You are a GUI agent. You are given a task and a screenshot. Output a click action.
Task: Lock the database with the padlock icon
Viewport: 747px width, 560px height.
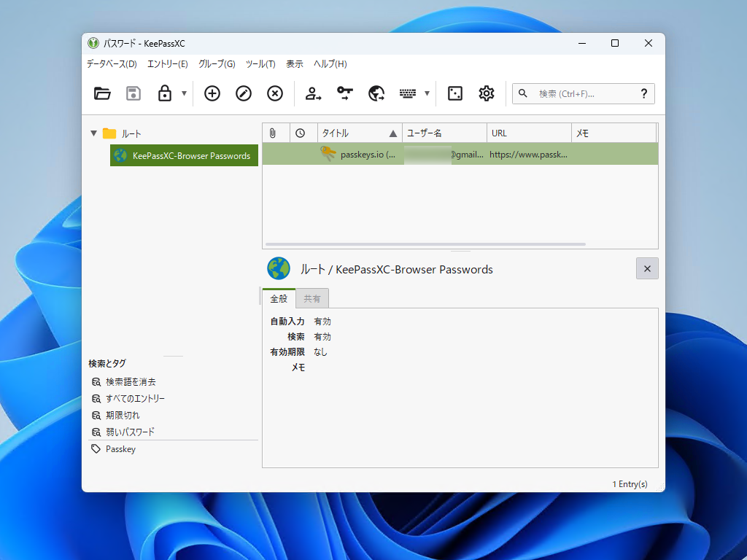(x=166, y=93)
